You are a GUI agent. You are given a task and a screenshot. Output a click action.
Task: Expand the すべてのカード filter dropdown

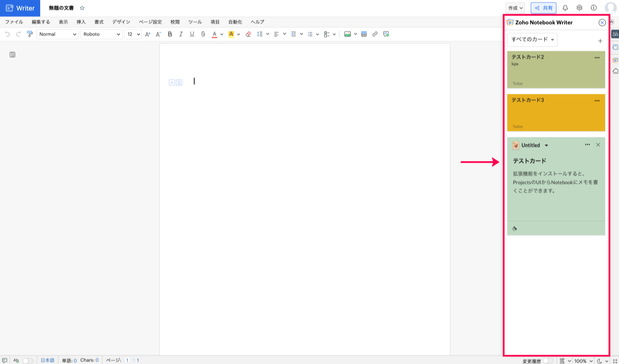click(x=532, y=39)
